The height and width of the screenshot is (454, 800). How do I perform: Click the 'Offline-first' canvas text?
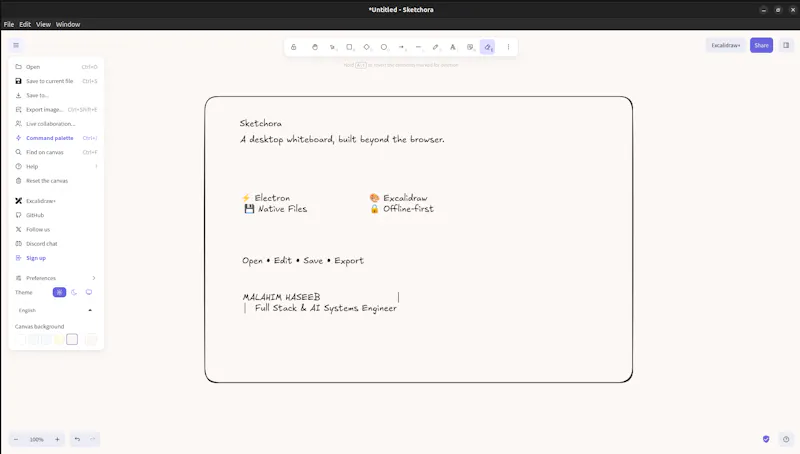[408, 209]
